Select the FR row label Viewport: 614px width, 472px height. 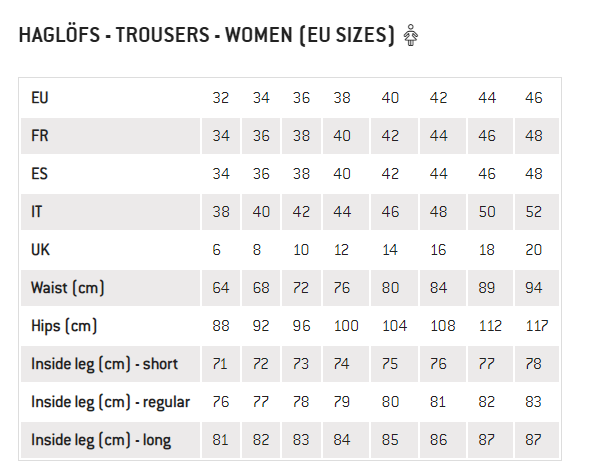(x=40, y=136)
